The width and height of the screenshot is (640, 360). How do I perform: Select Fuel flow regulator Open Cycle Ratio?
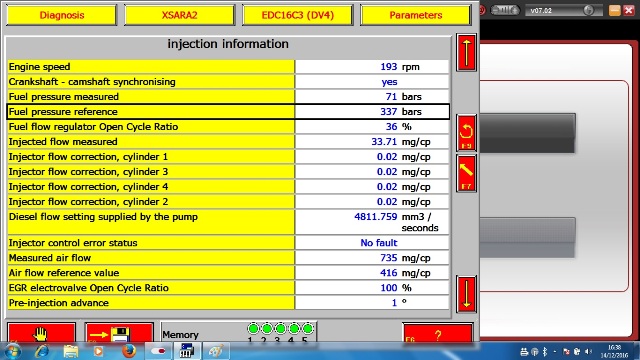pyautogui.click(x=229, y=127)
